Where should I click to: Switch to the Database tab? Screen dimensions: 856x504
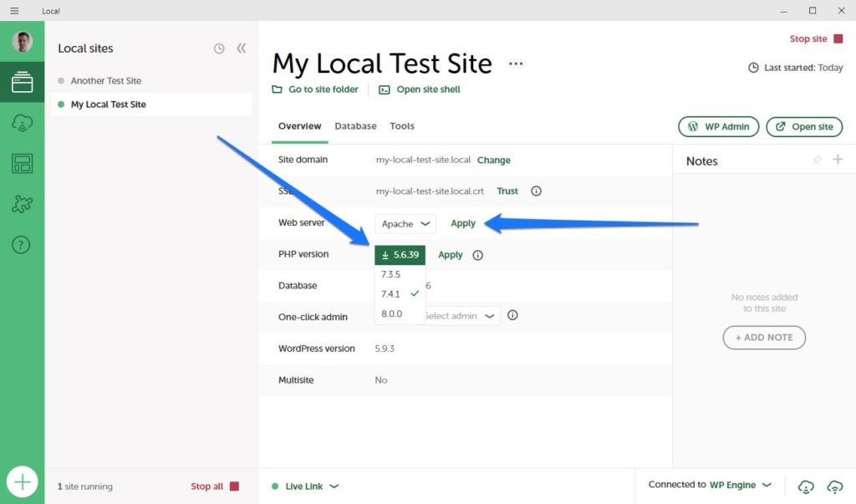tap(355, 126)
